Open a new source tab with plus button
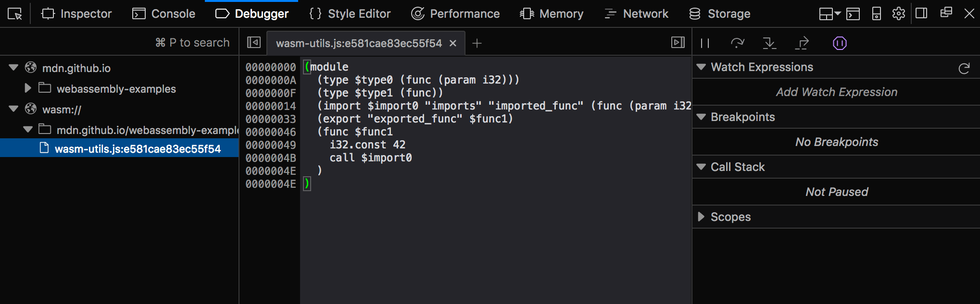This screenshot has width=980, height=304. click(x=477, y=43)
